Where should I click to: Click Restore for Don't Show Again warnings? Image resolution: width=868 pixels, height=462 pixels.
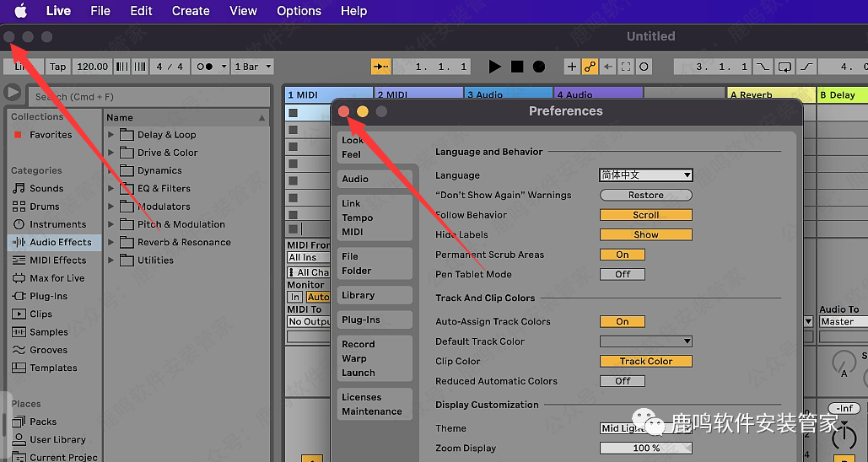pos(646,195)
